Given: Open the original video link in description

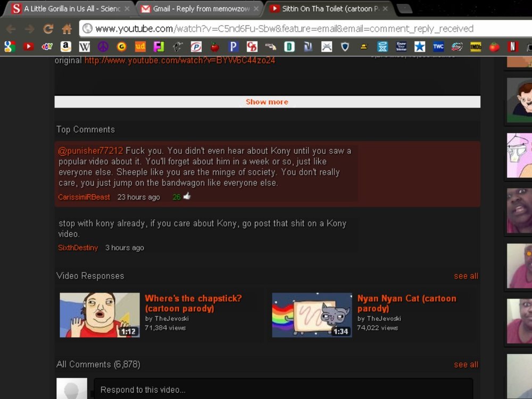Looking at the screenshot, I should point(179,61).
